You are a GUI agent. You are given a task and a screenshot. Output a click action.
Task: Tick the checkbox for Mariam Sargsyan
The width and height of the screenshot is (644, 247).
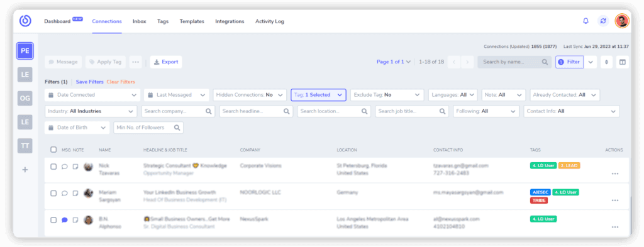pos(53,193)
